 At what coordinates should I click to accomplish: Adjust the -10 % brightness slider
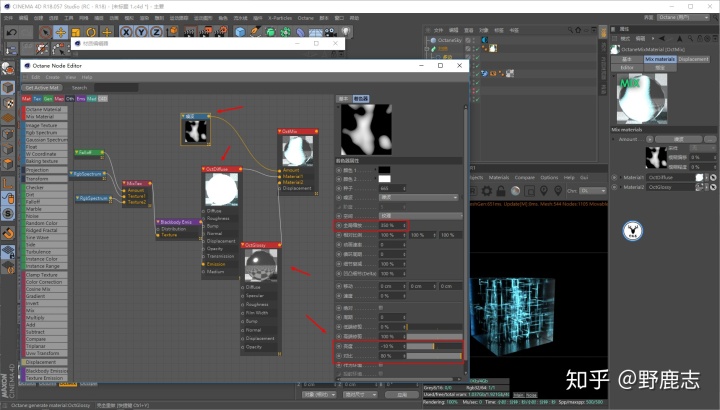pos(434,346)
